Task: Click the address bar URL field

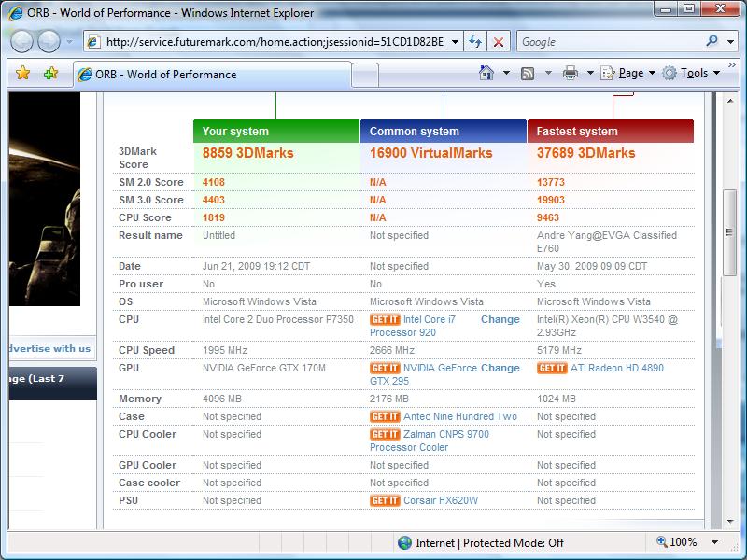Action: click(275, 42)
